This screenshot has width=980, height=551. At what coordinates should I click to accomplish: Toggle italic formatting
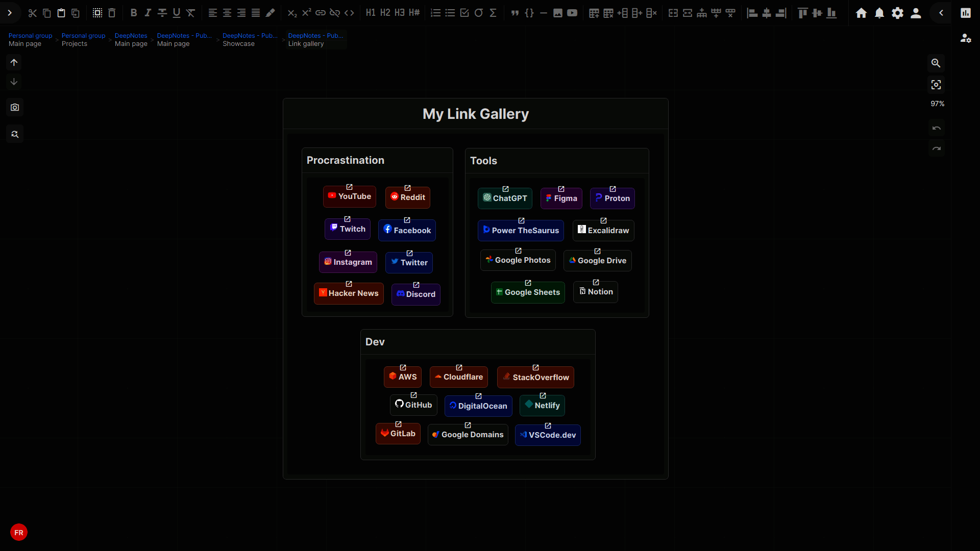click(x=148, y=13)
